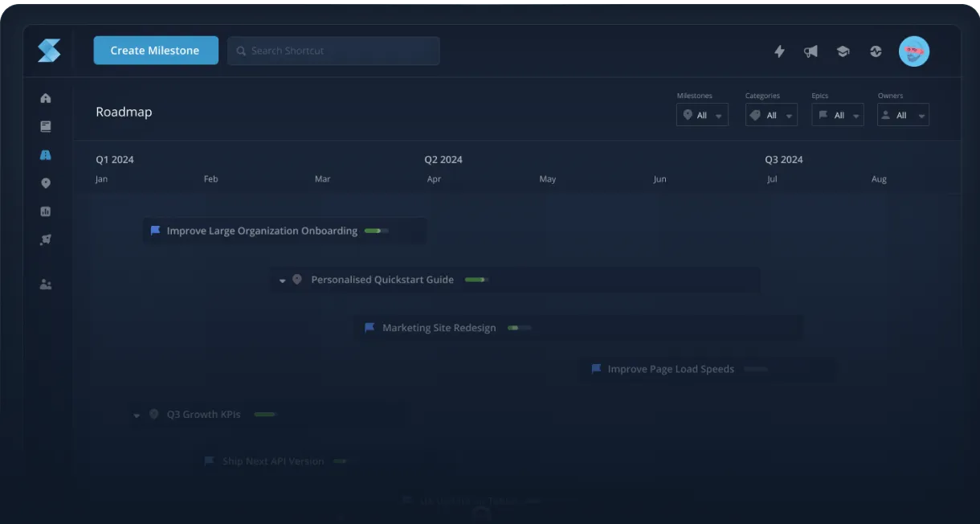Open the Teams icon at sidebar bottom
This screenshot has height=524, width=980.
pyautogui.click(x=46, y=284)
